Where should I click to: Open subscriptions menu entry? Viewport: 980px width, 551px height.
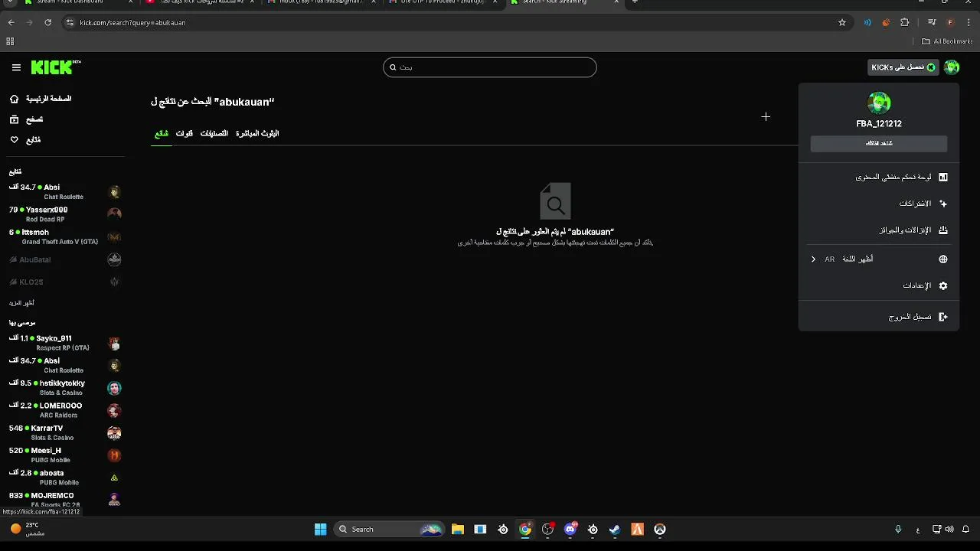click(878, 204)
